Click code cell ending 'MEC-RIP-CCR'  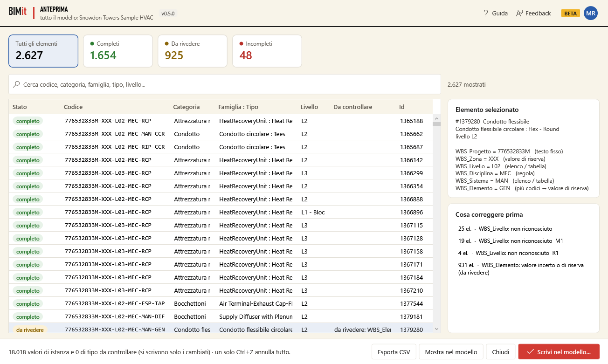pyautogui.click(x=115, y=147)
